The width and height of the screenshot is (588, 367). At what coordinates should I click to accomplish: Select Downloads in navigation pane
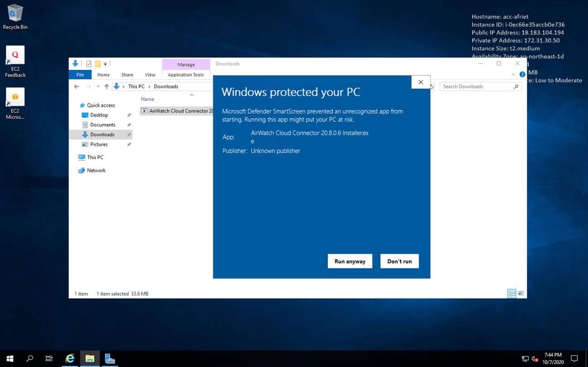(102, 134)
